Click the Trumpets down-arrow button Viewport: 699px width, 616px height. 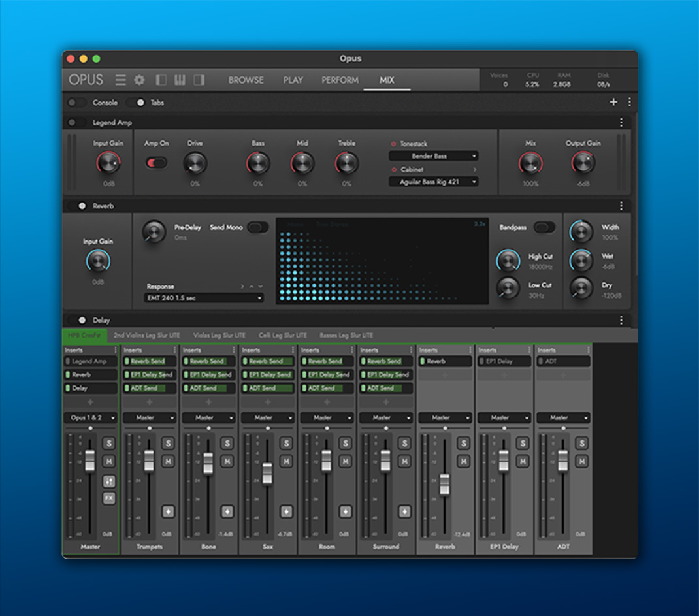tap(168, 511)
